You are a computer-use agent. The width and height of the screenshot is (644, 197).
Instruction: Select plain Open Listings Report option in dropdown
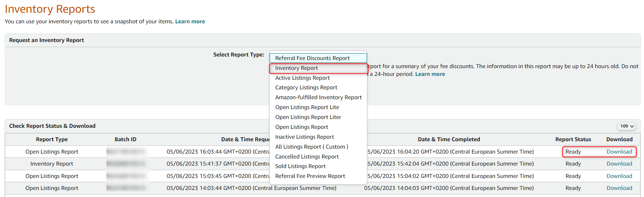pyautogui.click(x=301, y=127)
